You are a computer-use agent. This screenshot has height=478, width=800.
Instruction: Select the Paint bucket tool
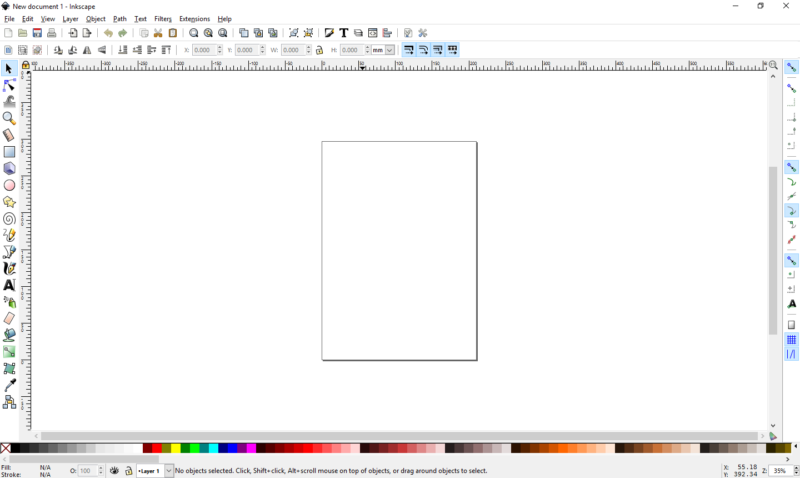pos(9,335)
